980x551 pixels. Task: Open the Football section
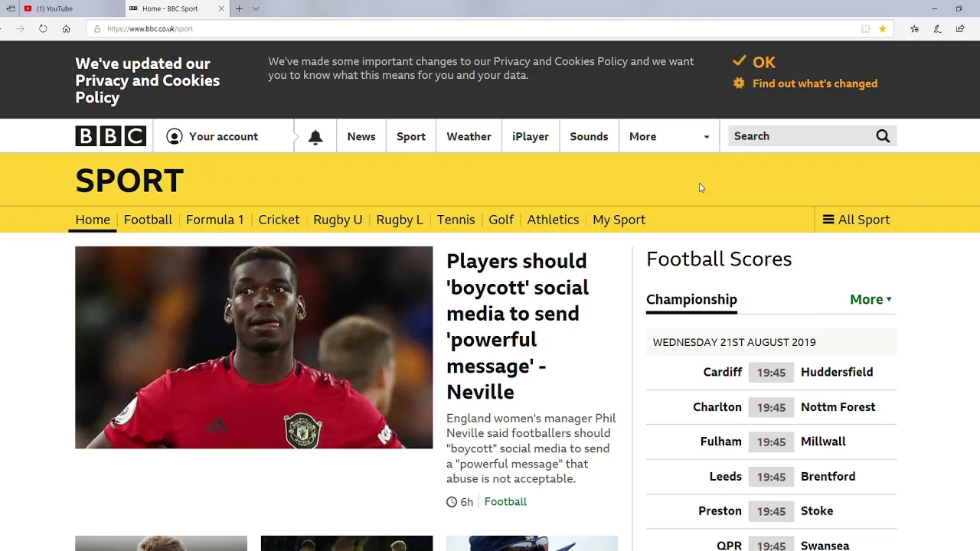(x=148, y=220)
